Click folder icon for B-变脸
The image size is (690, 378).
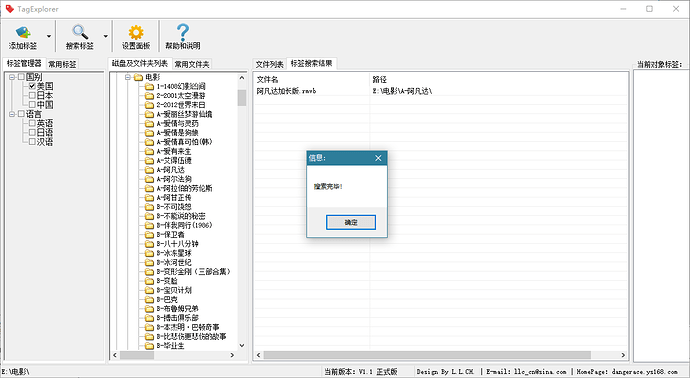pyautogui.click(x=150, y=281)
